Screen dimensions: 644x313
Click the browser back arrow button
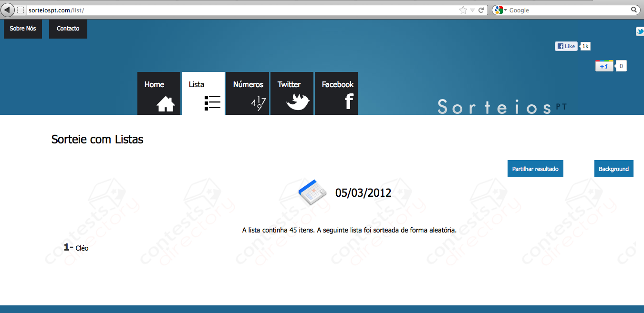point(8,10)
